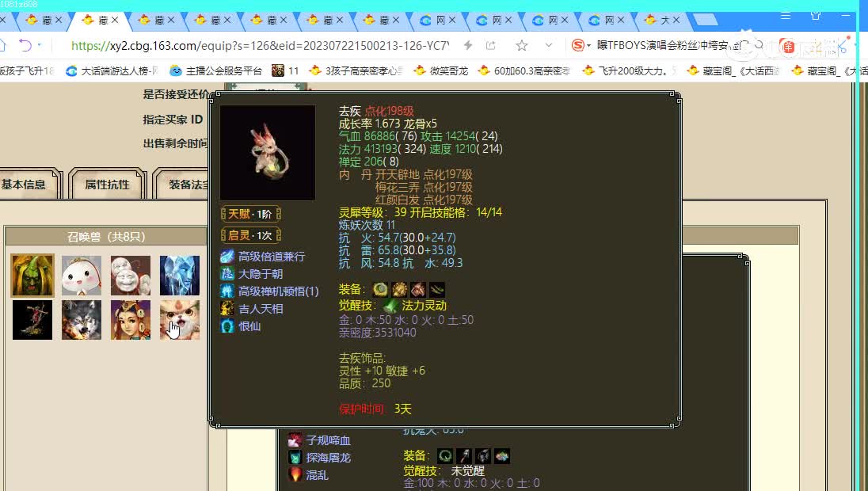Click the lightning speed-mode icon
868x491 pixels.
tap(468, 45)
